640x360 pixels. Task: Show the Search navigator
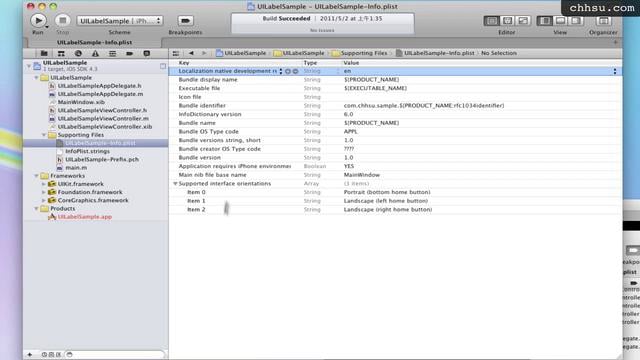[78, 53]
